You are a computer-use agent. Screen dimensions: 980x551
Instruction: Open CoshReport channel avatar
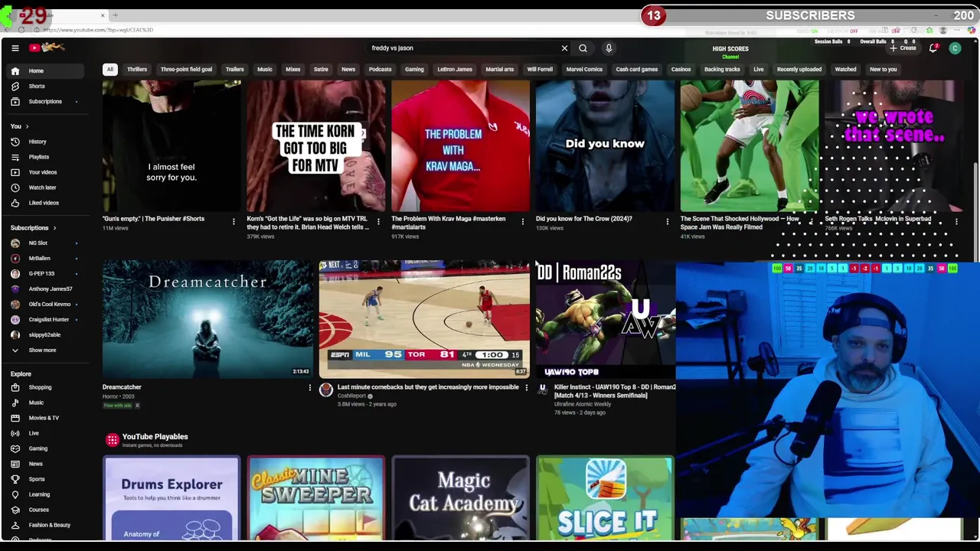(x=326, y=390)
